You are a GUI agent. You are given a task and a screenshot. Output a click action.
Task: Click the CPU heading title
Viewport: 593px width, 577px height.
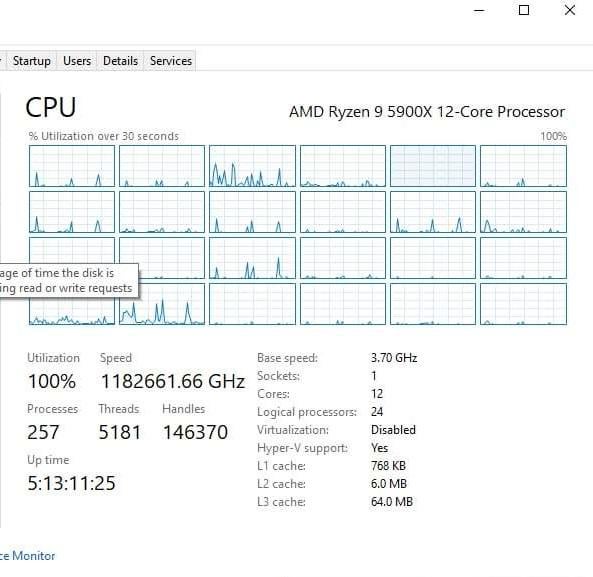coord(51,107)
